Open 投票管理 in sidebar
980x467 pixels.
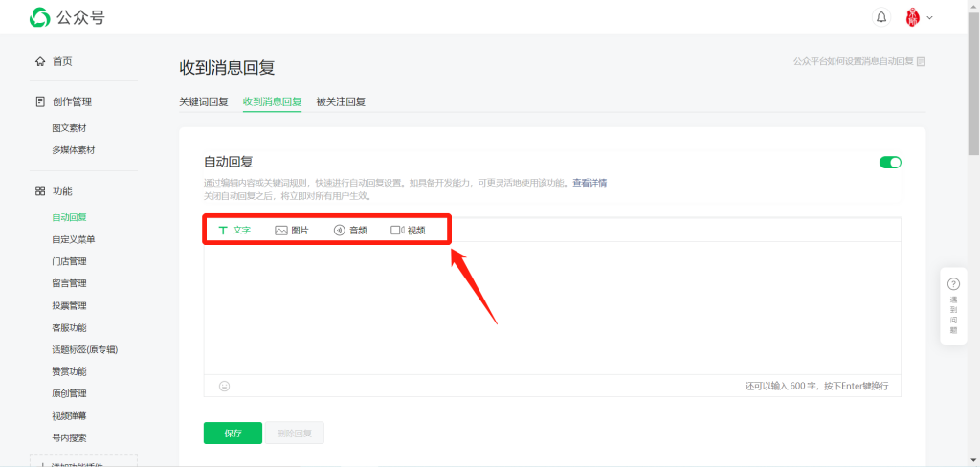tap(69, 305)
